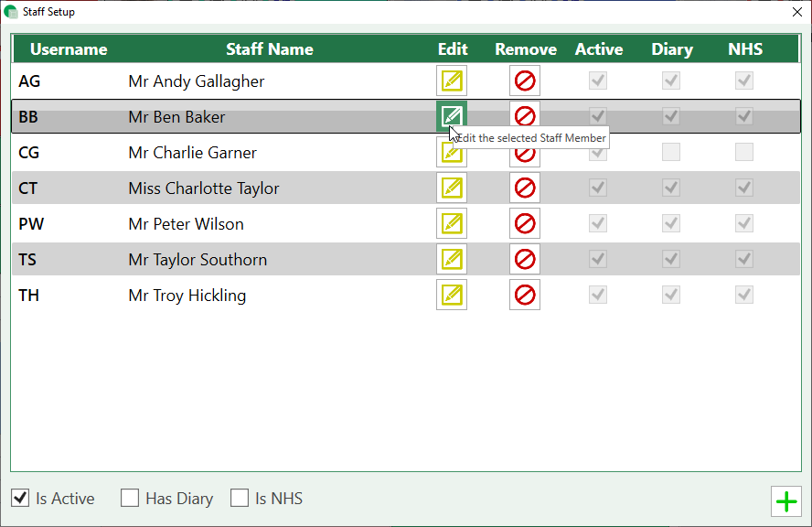Sort by Username column header
Image resolution: width=812 pixels, height=527 pixels.
(x=69, y=49)
